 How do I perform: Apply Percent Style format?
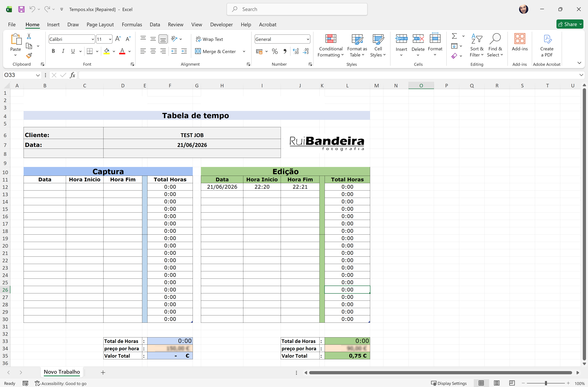click(275, 51)
